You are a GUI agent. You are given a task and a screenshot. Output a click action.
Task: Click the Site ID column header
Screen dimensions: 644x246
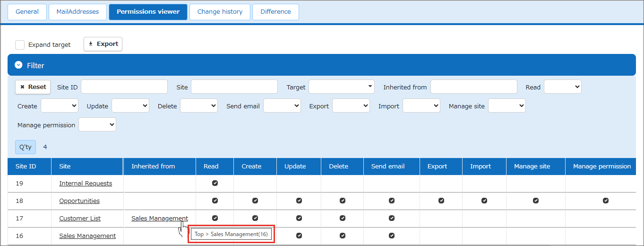point(29,167)
